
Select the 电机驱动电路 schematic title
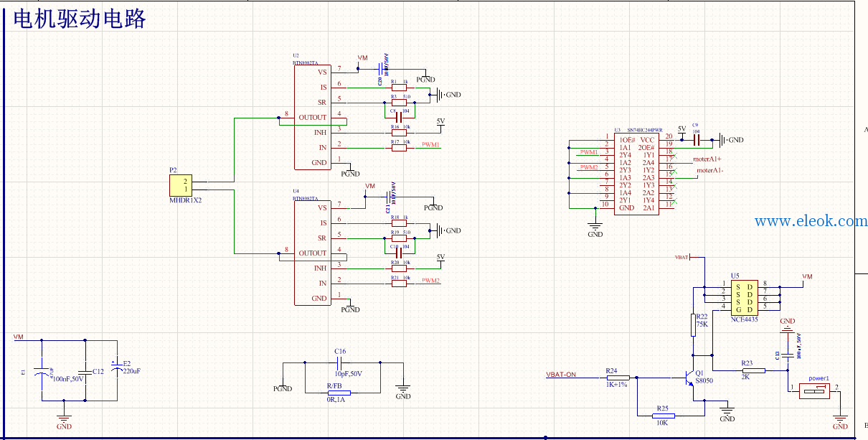pyautogui.click(x=80, y=18)
